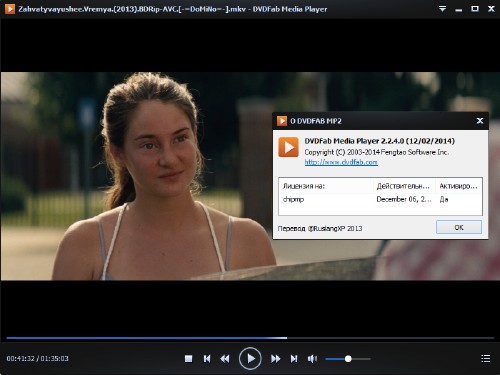Open the playlist panel icon
Viewport: 500px width, 375px height.
click(486, 358)
